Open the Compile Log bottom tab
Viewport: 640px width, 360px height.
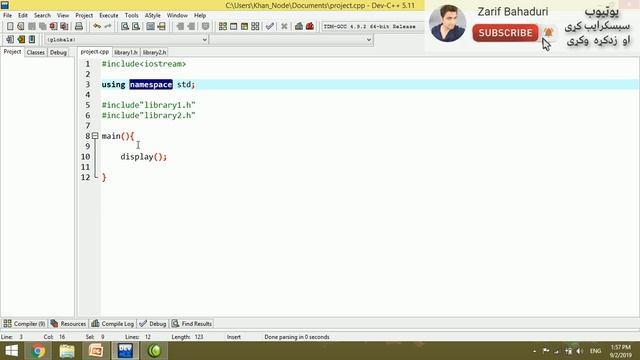113,324
